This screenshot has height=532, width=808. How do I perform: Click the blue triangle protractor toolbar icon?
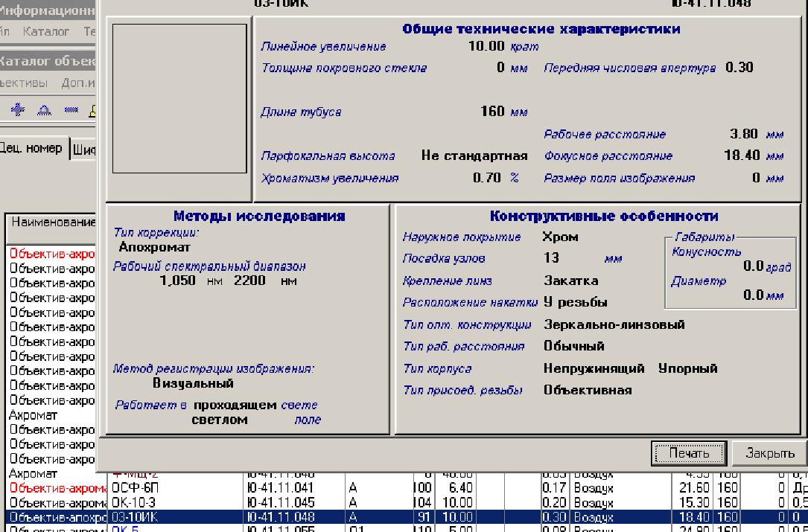click(x=45, y=109)
